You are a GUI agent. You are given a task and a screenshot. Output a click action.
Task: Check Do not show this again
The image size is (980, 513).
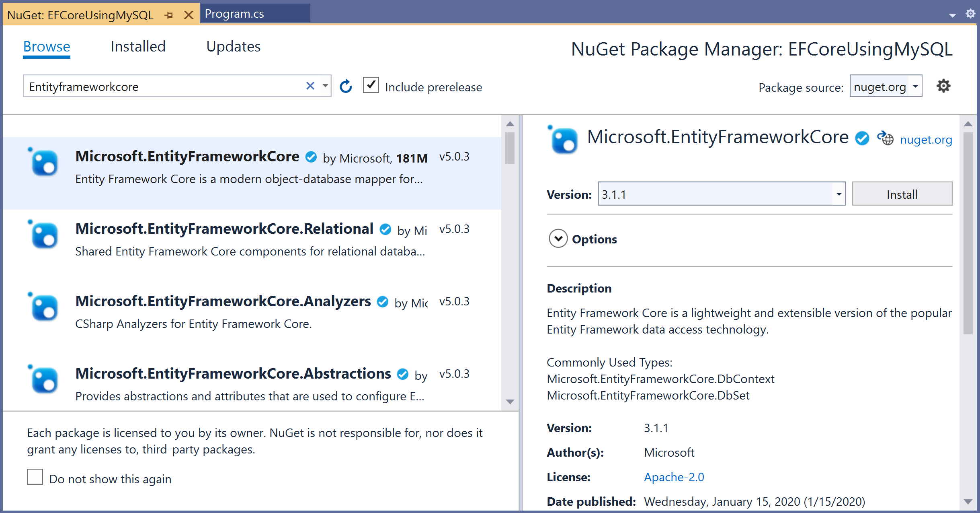click(x=35, y=477)
